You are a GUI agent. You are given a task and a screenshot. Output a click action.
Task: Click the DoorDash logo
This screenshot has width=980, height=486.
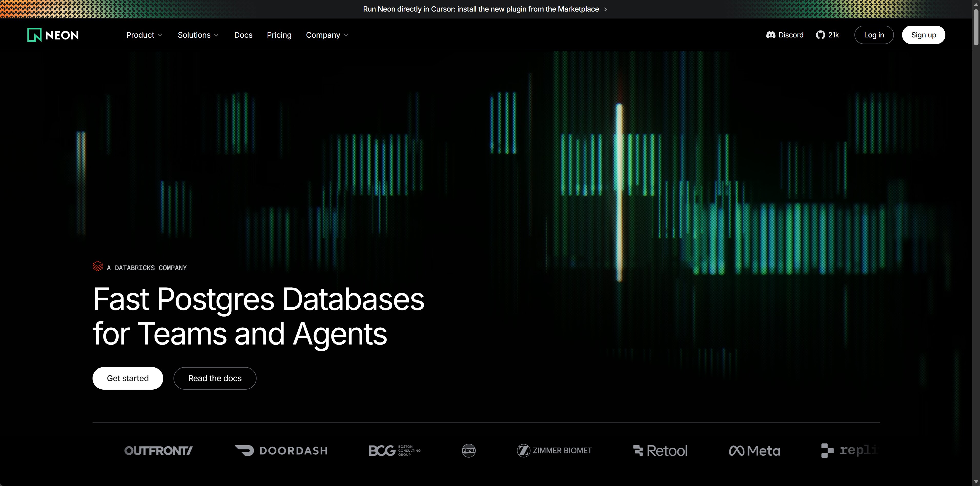pyautogui.click(x=281, y=451)
